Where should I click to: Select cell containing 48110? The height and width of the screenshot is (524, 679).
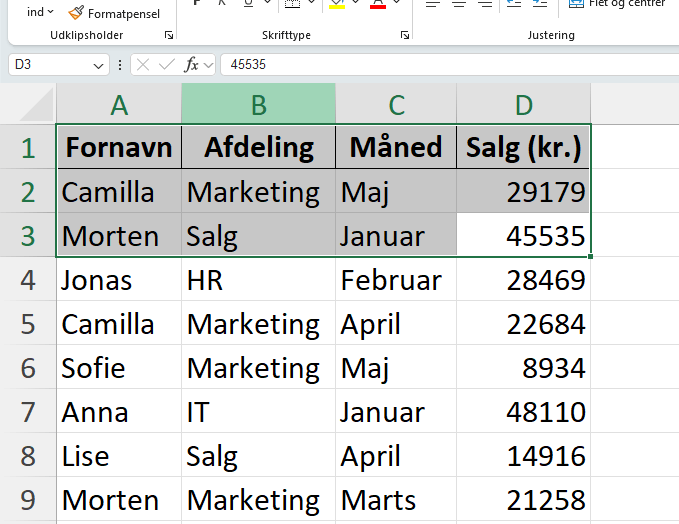pos(523,412)
